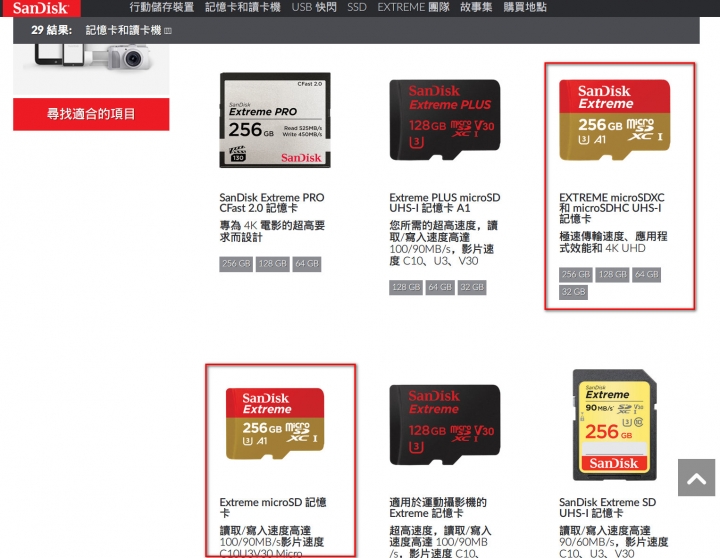The image size is (720, 558).
Task: Open SanDisk Extreme SD UHS-I 記憶卡 link
Action: tap(608, 507)
